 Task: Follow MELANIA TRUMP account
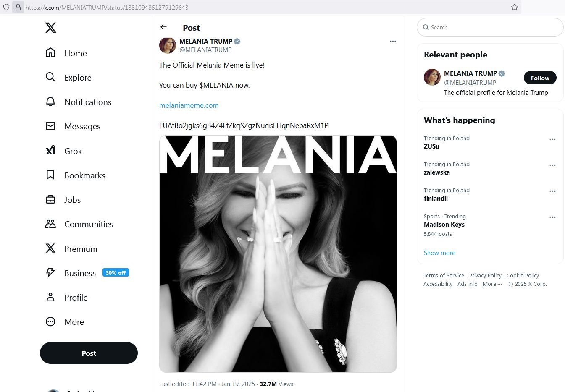[540, 78]
